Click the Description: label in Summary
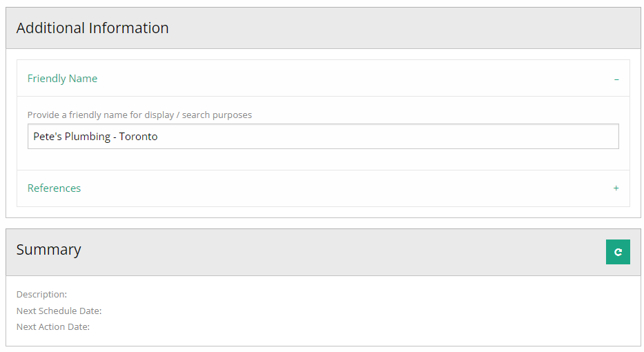The image size is (644, 352). coord(41,295)
